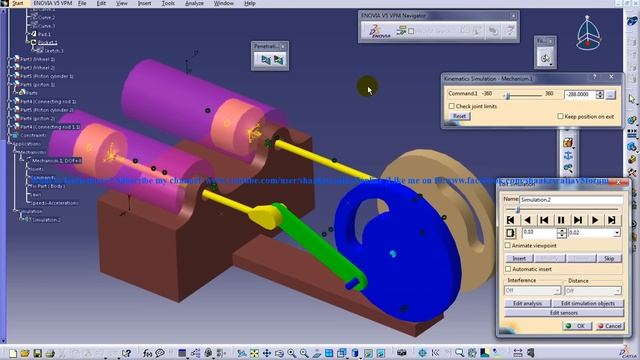Click the Skip button
The height and width of the screenshot is (360, 640).
click(x=609, y=258)
